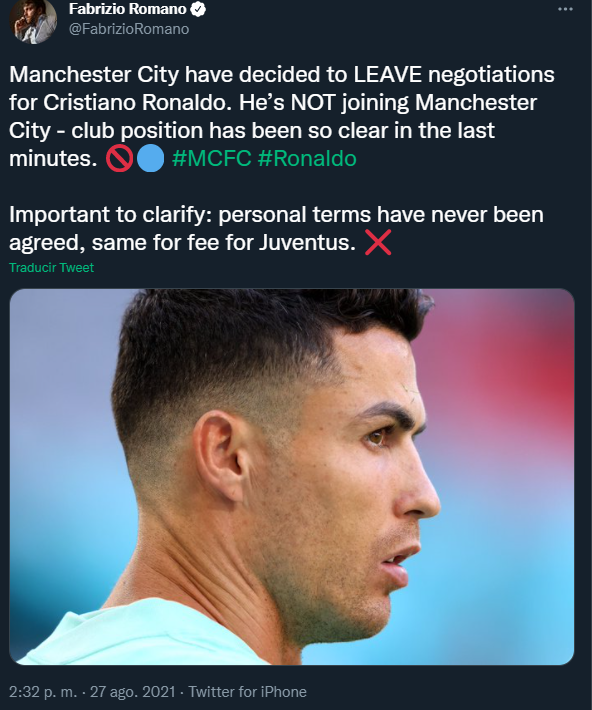Open the Fabrizio Romano display name
This screenshot has height=710, width=592.
coord(128,9)
